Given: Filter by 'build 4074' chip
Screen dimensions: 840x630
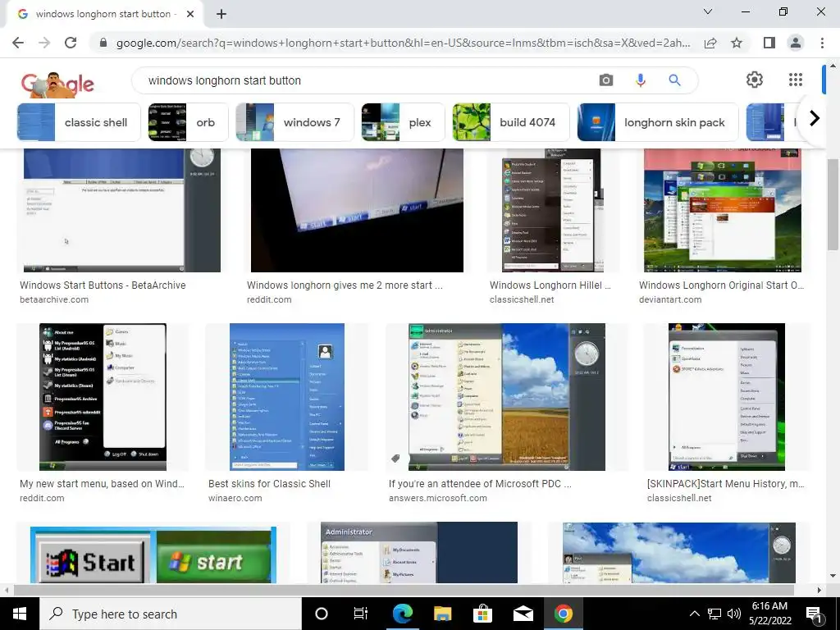Looking at the screenshot, I should pos(510,122).
